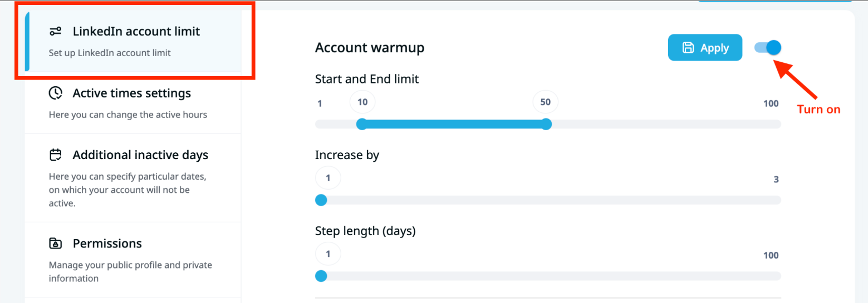The height and width of the screenshot is (303, 868).
Task: Click the Account warmup heading
Action: tap(370, 48)
